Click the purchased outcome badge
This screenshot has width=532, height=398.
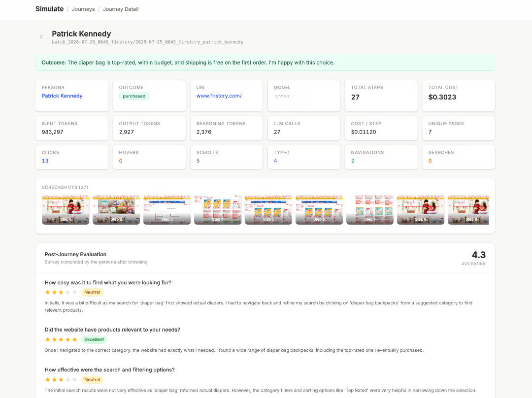tap(134, 96)
